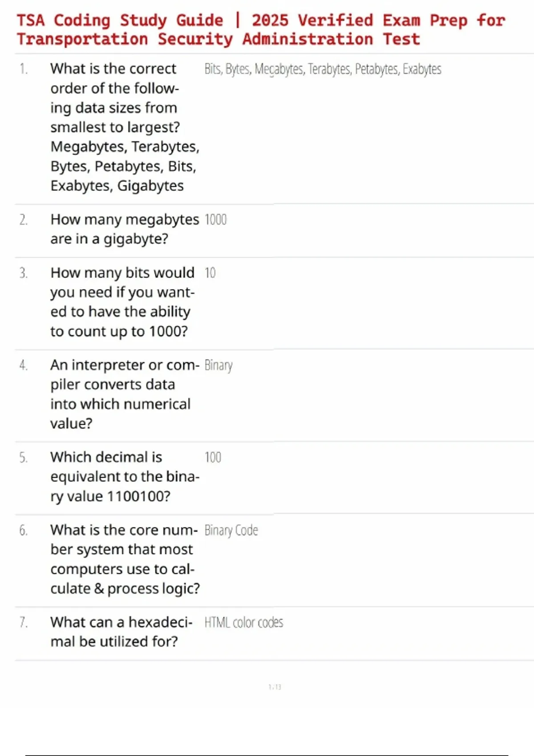Click the page number indicator 1/13
This screenshot has width=534, height=756.
click(x=275, y=687)
